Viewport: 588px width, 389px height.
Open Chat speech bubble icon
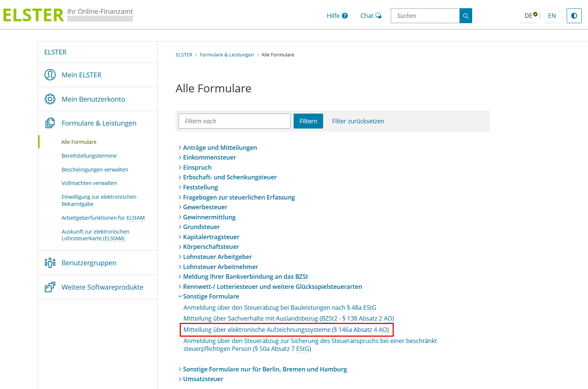tap(378, 16)
